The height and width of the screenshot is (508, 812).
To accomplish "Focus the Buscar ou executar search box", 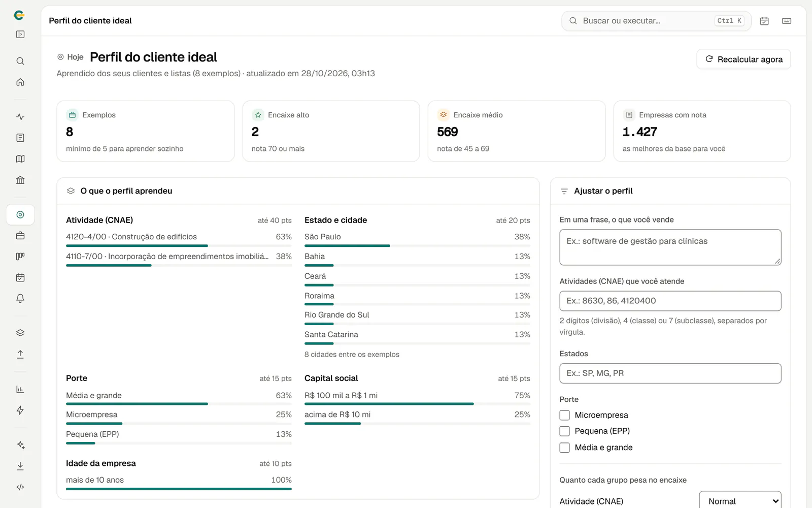I will pyautogui.click(x=656, y=21).
